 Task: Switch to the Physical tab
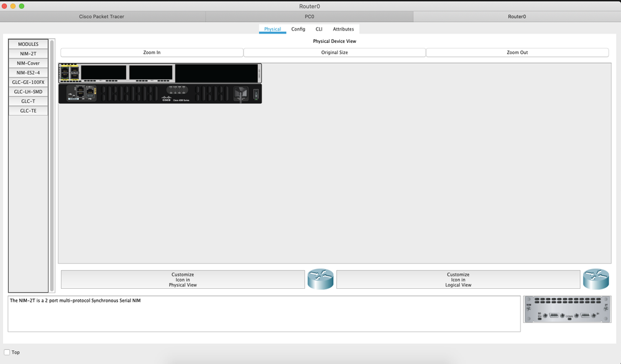[x=272, y=29]
